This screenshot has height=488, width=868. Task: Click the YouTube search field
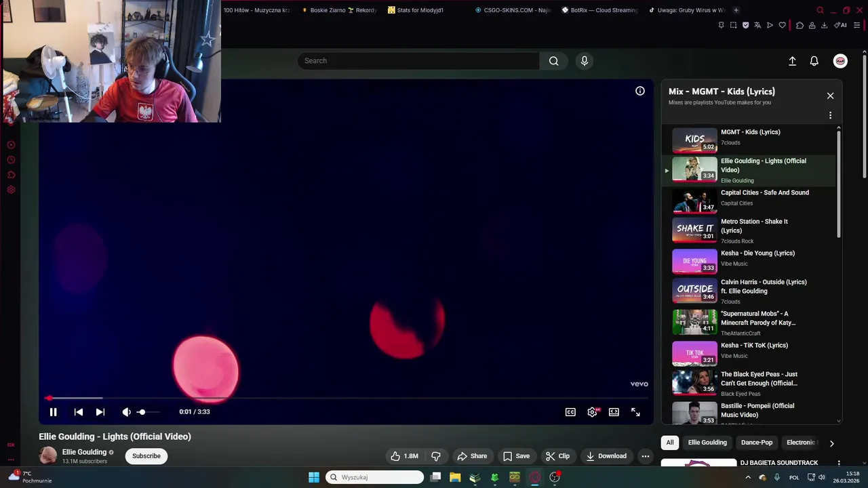[418, 61]
